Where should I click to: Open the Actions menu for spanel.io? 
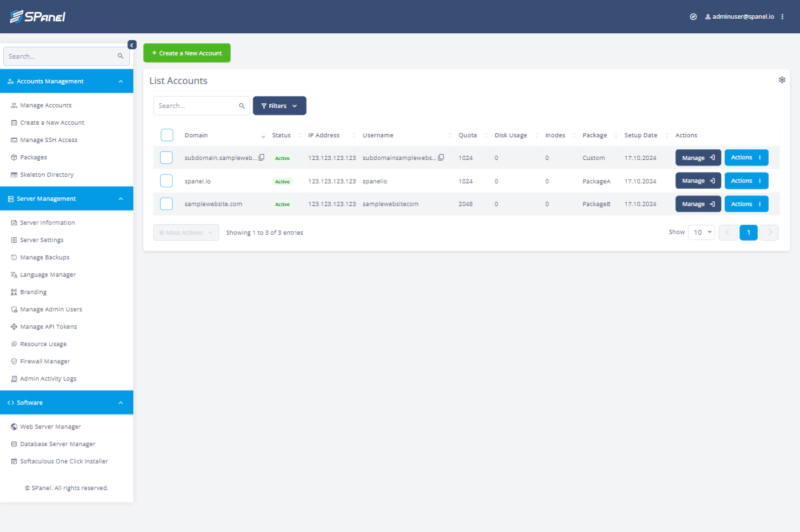[746, 180]
